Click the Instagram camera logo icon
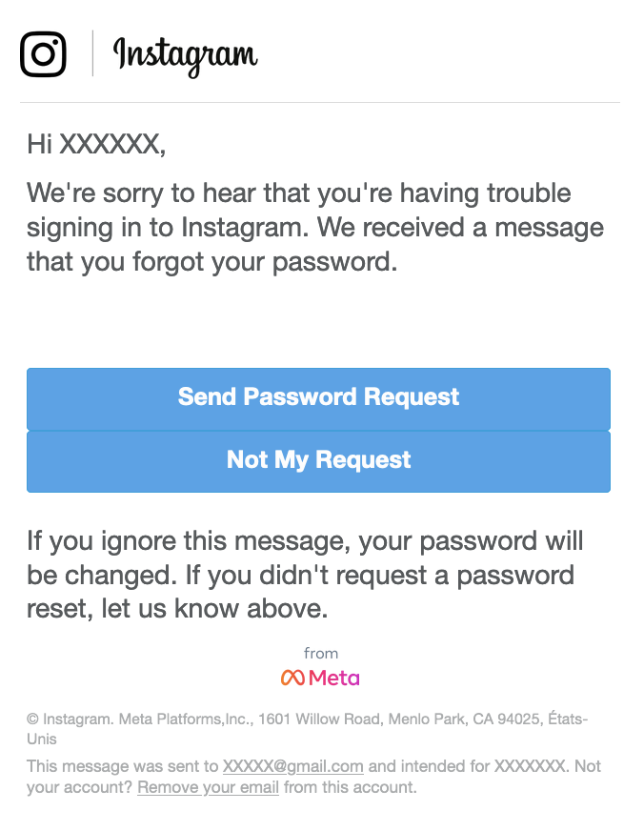Image resolution: width=644 pixels, height=831 pixels. point(43,54)
